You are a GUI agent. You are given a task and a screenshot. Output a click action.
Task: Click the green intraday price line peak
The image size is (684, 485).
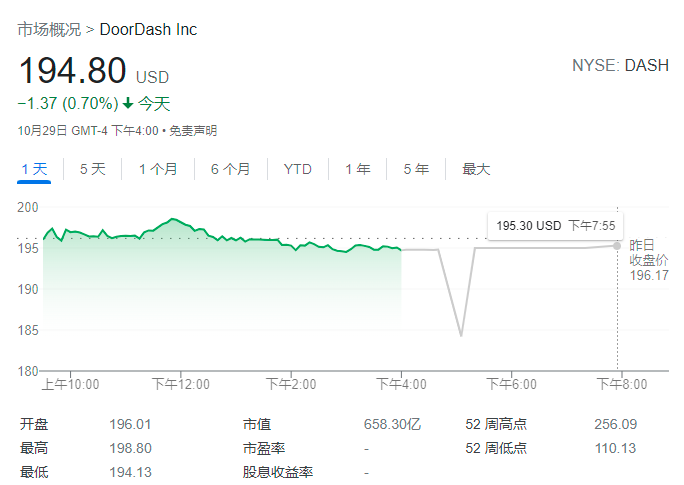click(174, 219)
